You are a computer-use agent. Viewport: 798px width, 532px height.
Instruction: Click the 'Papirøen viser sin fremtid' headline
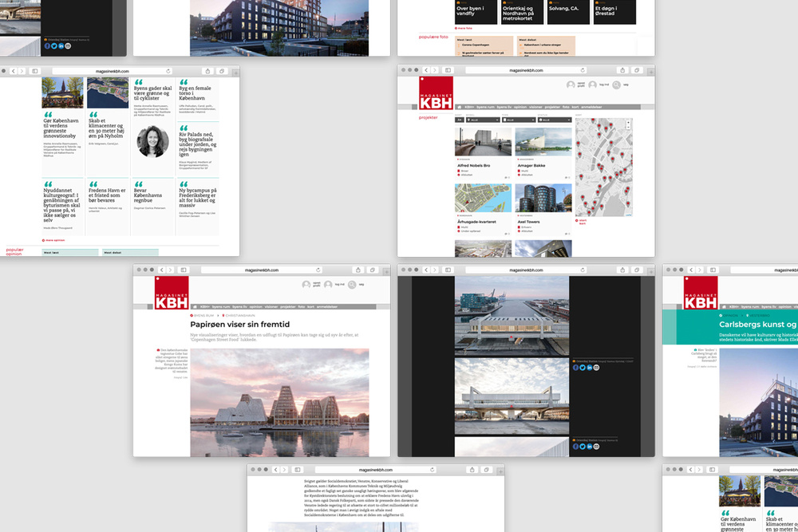pyautogui.click(x=239, y=325)
